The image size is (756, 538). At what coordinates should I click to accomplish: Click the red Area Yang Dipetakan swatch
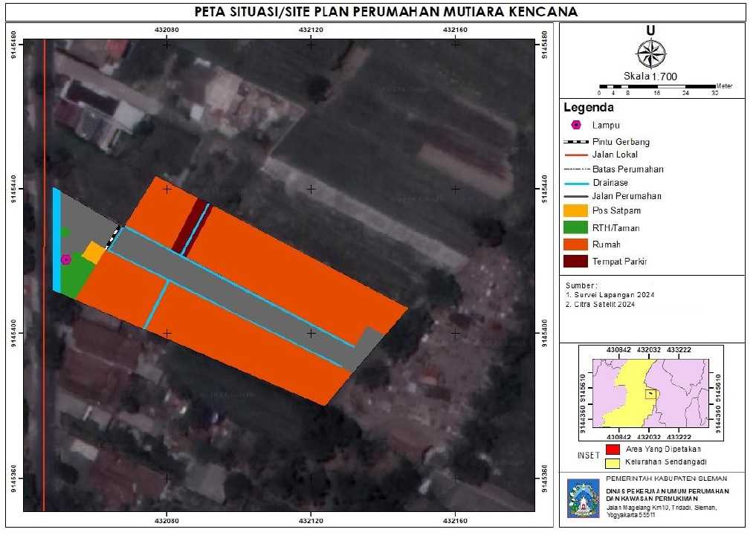(613, 450)
